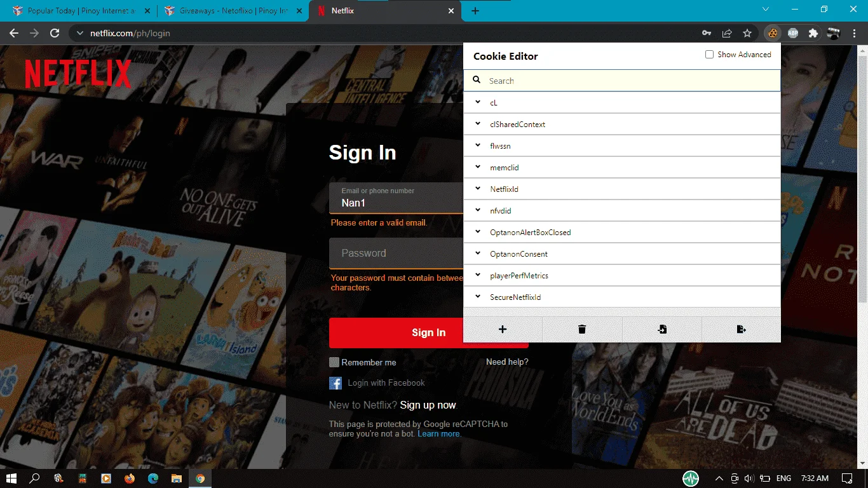
Task: Open the Need help? link
Action: (507, 362)
